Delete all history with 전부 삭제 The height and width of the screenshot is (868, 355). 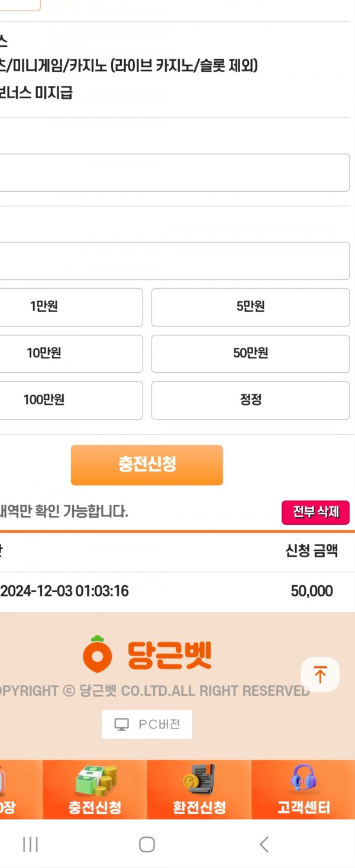point(315,512)
